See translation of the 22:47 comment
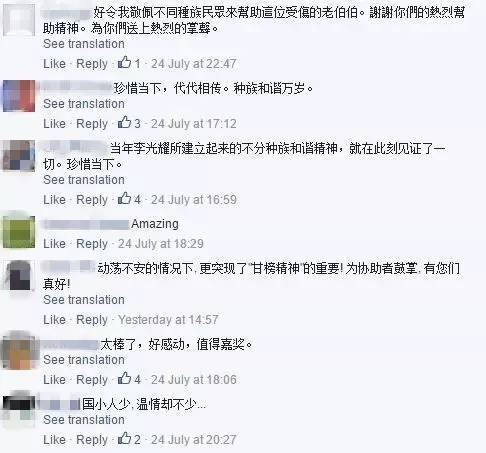The image size is (486, 453). click(84, 44)
